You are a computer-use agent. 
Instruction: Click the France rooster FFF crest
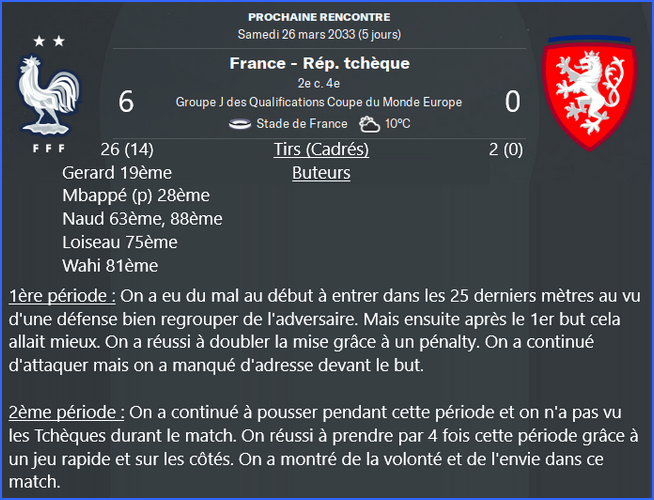49,95
